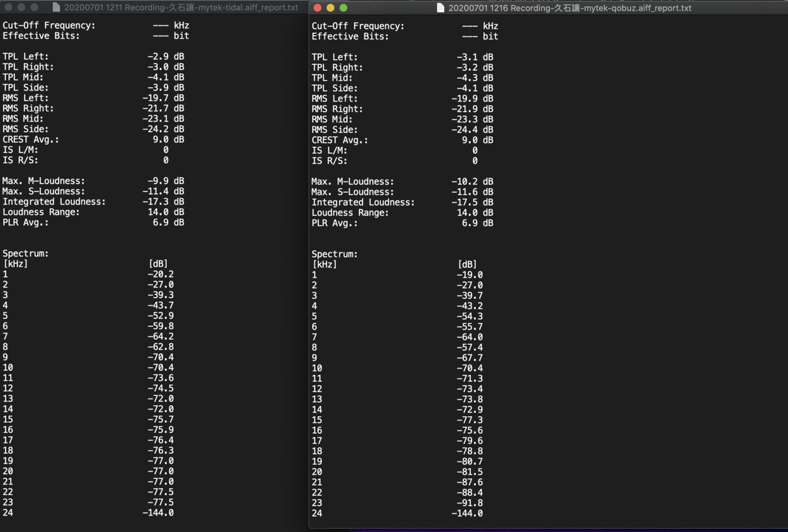The height and width of the screenshot is (532, 788).
Task: Zoom the qobuz report window with the green button
Action: point(344,8)
